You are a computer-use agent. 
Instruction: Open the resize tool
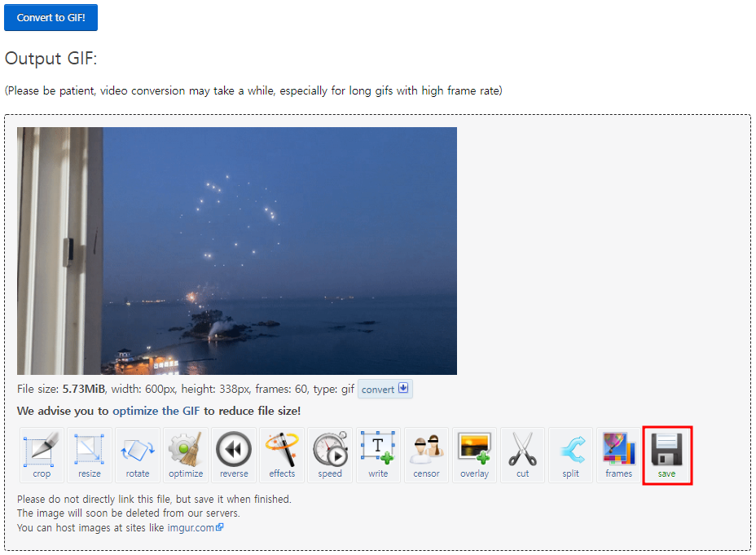89,455
